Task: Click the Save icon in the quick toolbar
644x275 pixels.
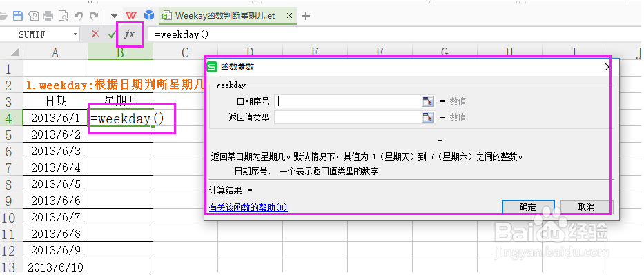Action: click(x=18, y=16)
